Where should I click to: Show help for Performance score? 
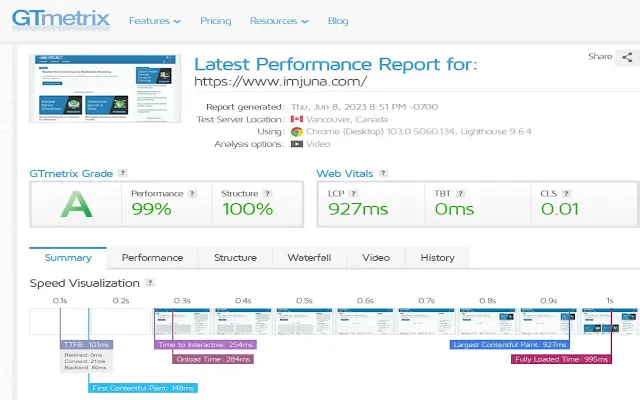click(x=192, y=193)
